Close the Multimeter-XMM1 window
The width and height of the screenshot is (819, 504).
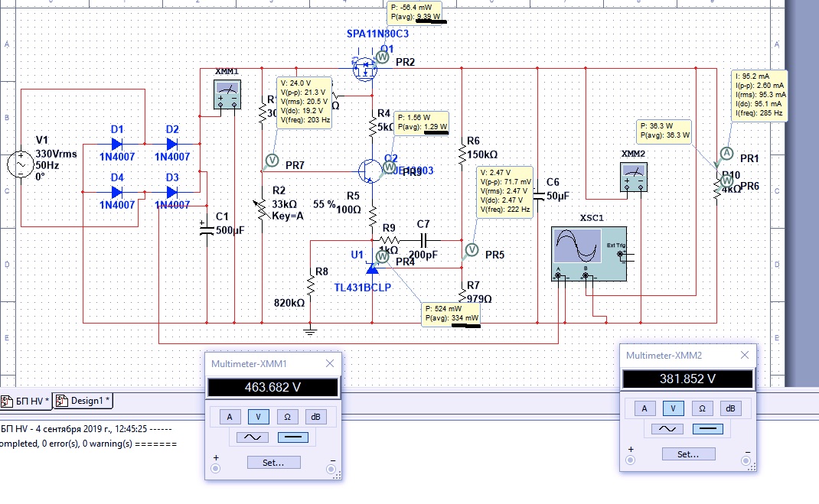click(x=330, y=363)
